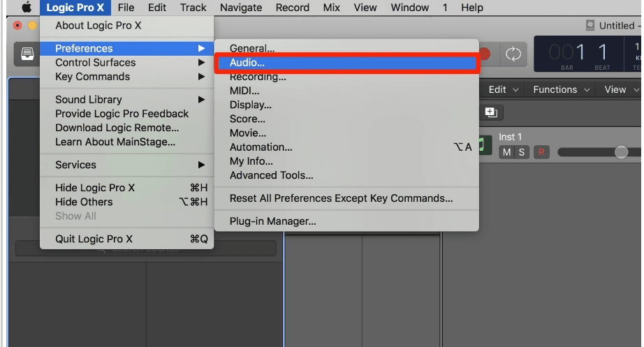Click the BEAT position display
This screenshot has width=644, height=347.
(x=602, y=55)
